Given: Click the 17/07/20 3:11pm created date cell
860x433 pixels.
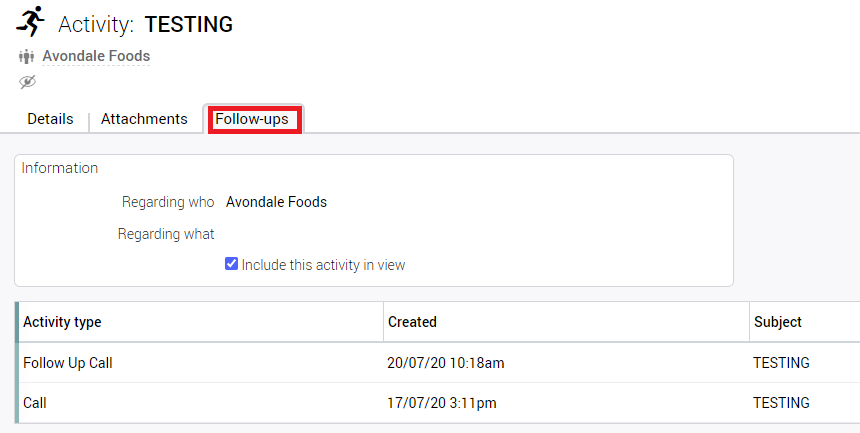Looking at the screenshot, I should click(442, 403).
